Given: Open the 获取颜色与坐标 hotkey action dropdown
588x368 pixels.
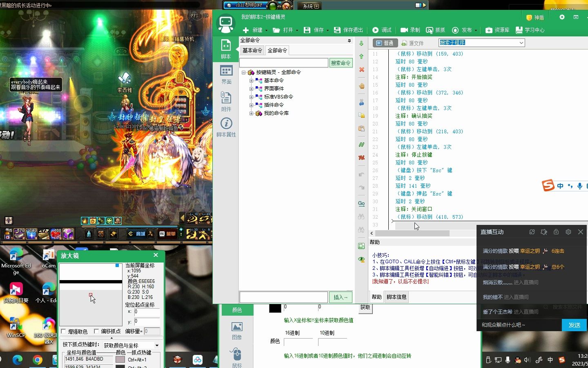Looking at the screenshot, I should pos(157,346).
